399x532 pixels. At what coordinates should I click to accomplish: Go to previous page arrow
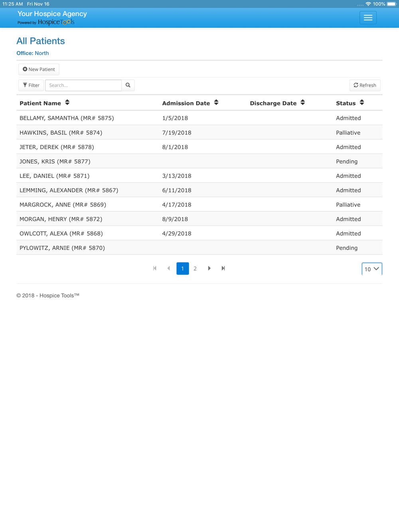point(169,268)
